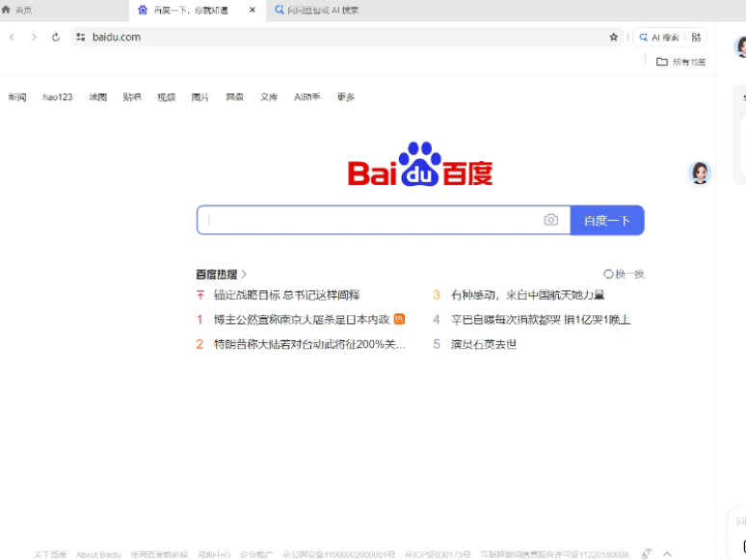
Task: Open the 互联网新闻信息服务许可证 footer link
Action: (554, 555)
